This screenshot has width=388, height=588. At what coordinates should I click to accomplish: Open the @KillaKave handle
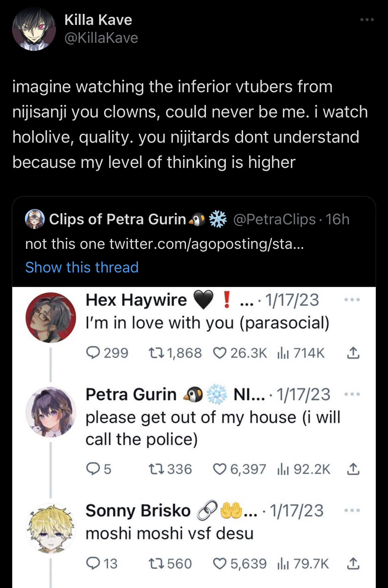101,38
